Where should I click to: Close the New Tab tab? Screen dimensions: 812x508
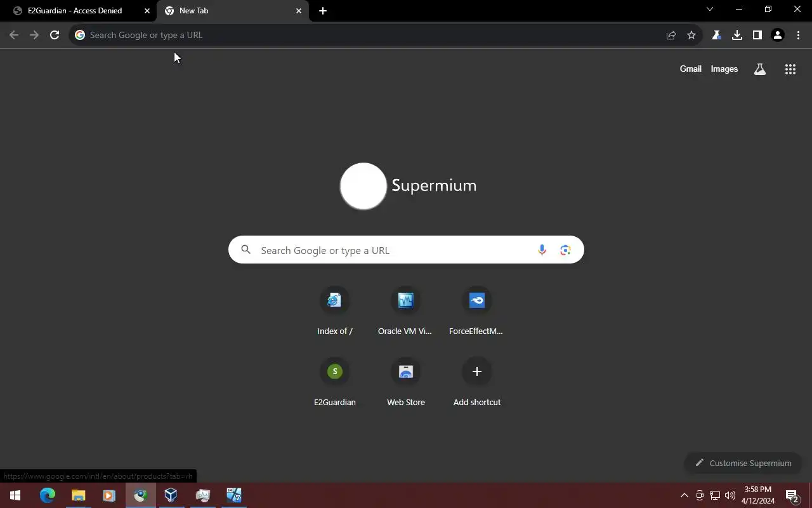coord(299,11)
